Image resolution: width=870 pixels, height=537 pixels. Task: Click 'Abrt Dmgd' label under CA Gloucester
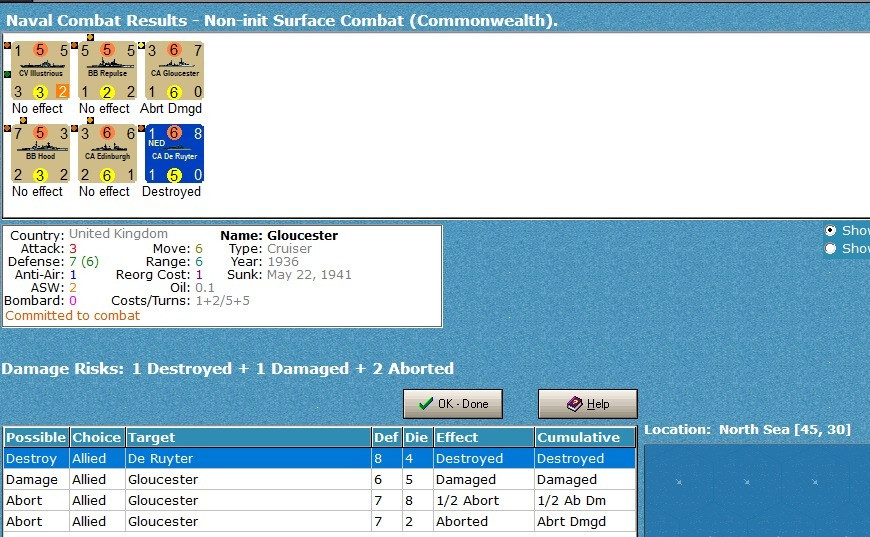point(171,108)
